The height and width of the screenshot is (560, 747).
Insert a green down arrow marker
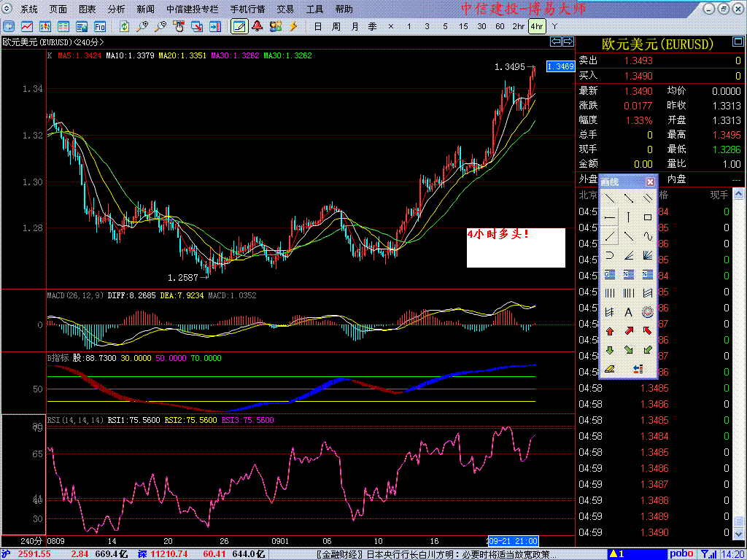click(x=609, y=350)
